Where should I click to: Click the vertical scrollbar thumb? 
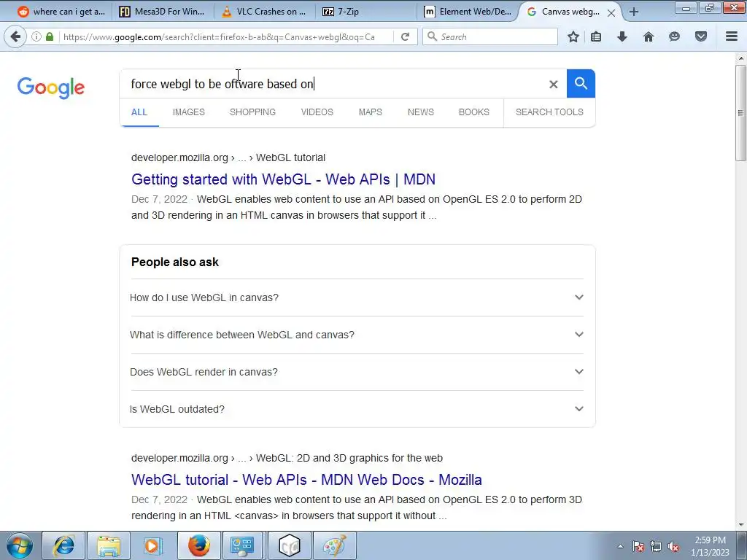tap(740, 113)
